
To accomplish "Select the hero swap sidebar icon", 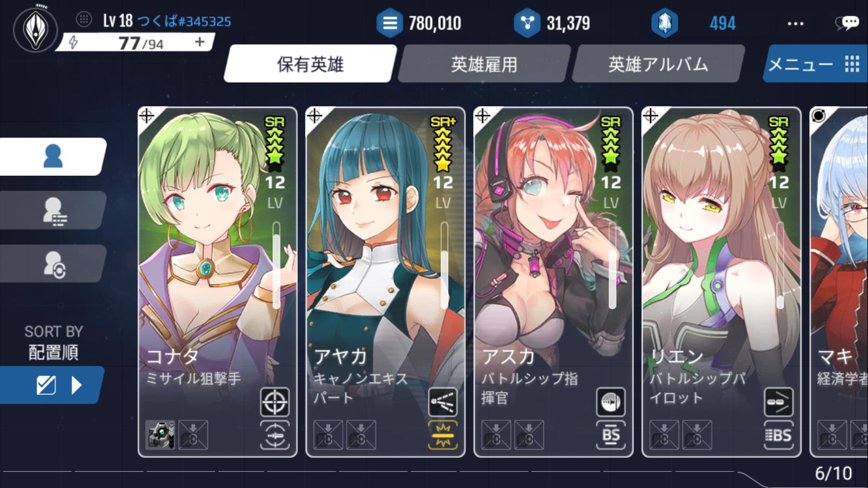I will (x=53, y=264).
